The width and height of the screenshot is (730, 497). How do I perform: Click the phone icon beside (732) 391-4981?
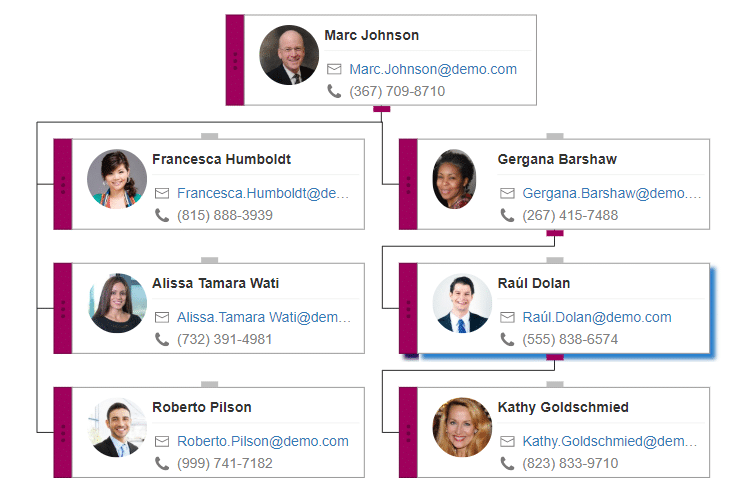tap(162, 339)
